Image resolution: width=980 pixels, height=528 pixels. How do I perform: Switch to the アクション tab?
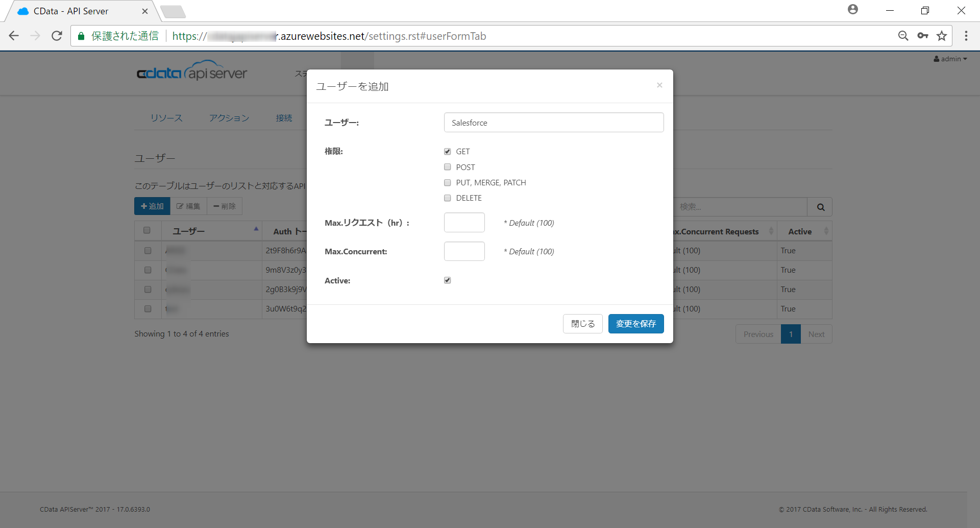pos(228,117)
